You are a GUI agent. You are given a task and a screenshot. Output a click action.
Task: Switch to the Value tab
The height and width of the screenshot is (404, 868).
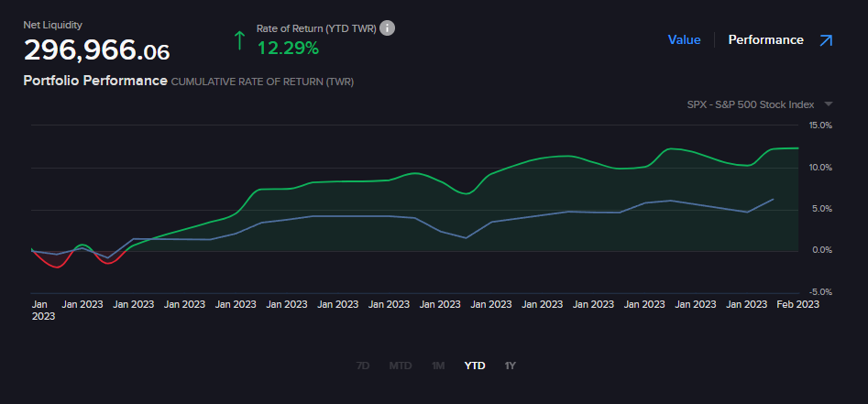click(x=684, y=40)
